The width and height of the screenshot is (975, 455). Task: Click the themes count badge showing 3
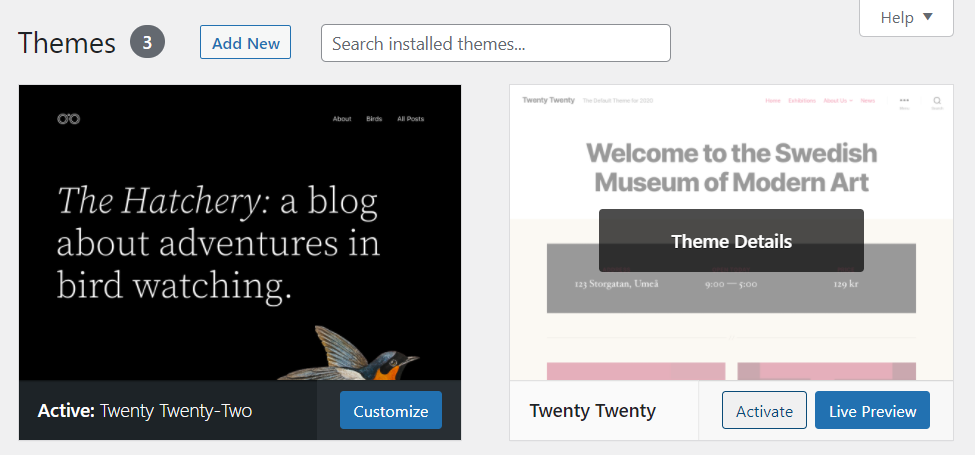tap(147, 42)
